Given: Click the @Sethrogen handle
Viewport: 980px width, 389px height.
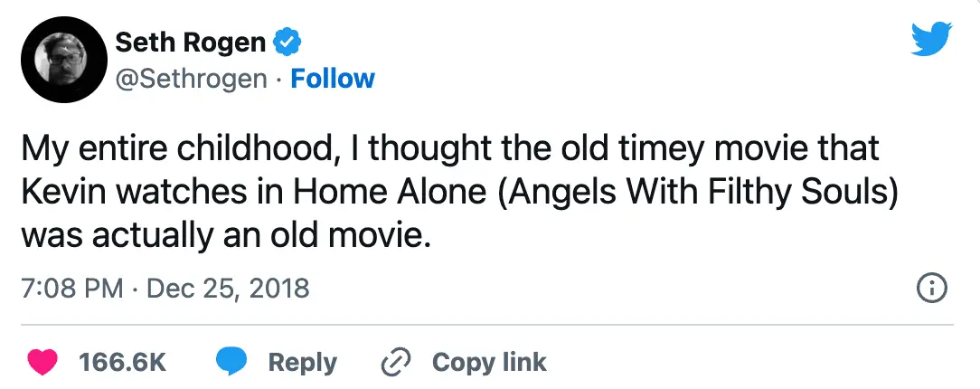Looking at the screenshot, I should [192, 79].
